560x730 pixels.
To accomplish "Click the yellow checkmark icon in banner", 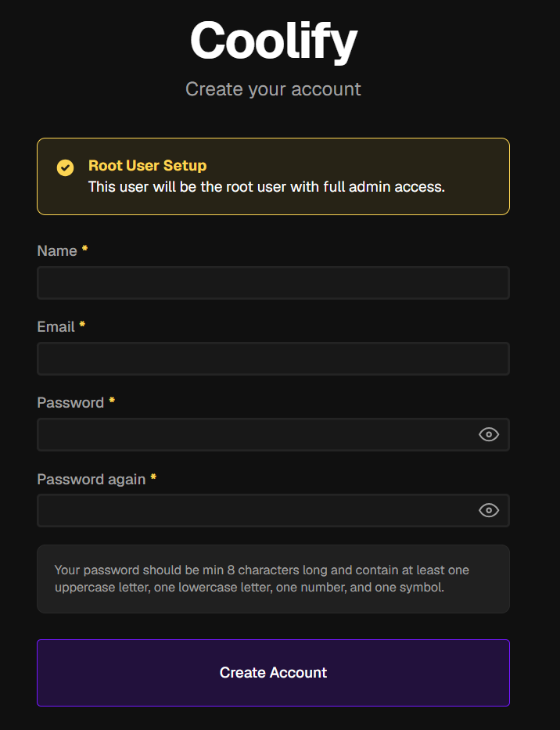I will click(x=65, y=167).
